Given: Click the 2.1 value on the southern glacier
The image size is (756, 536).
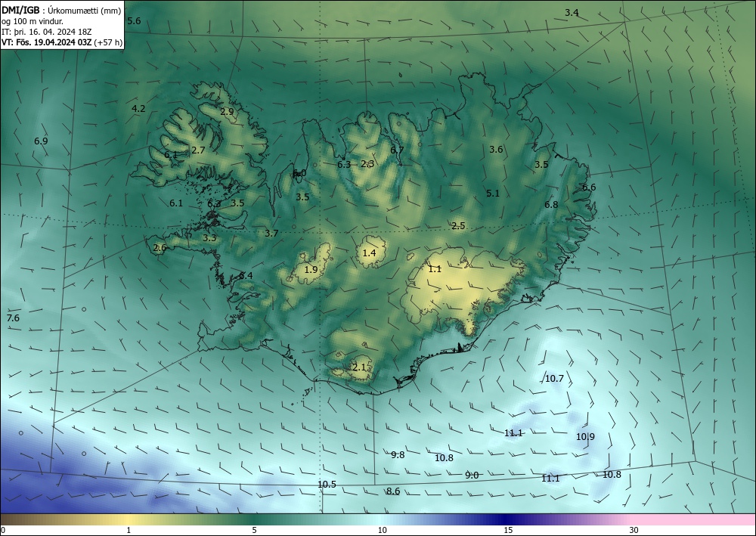Looking at the screenshot, I should tap(359, 367).
